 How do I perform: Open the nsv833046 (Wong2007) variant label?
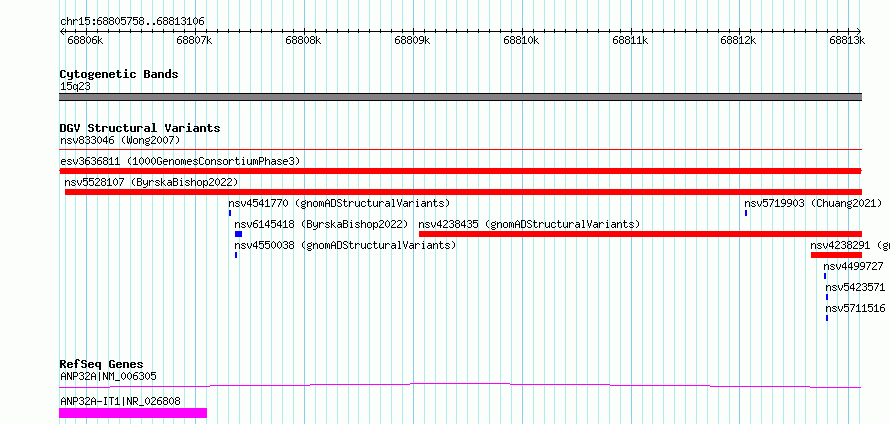(x=120, y=140)
